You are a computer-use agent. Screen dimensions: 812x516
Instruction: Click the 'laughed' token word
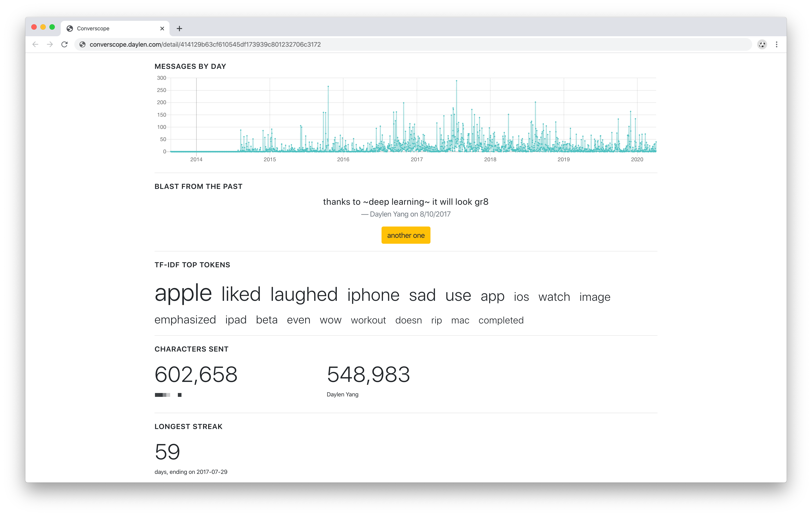(x=304, y=294)
